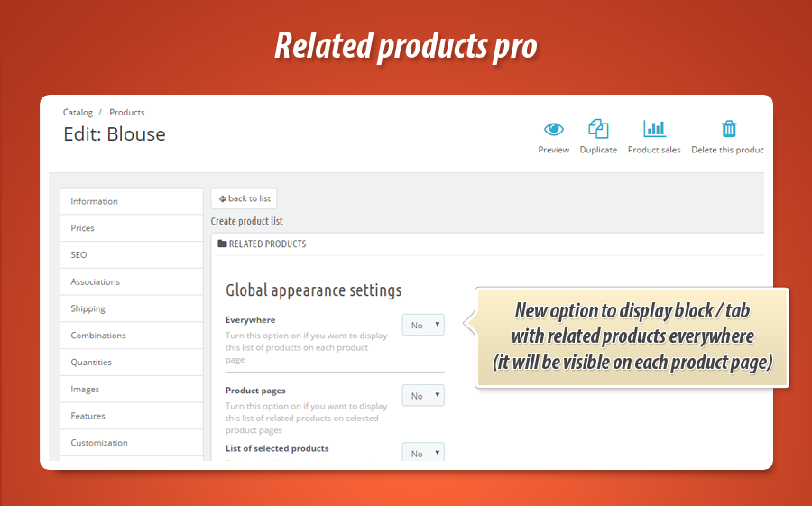Go to the Shipping tab

click(131, 308)
